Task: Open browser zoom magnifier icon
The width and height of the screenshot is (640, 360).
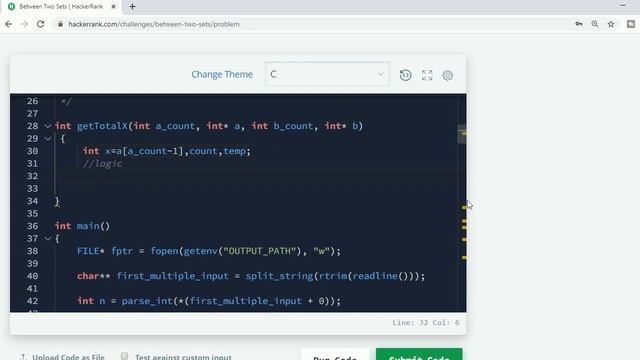Action: (595, 24)
